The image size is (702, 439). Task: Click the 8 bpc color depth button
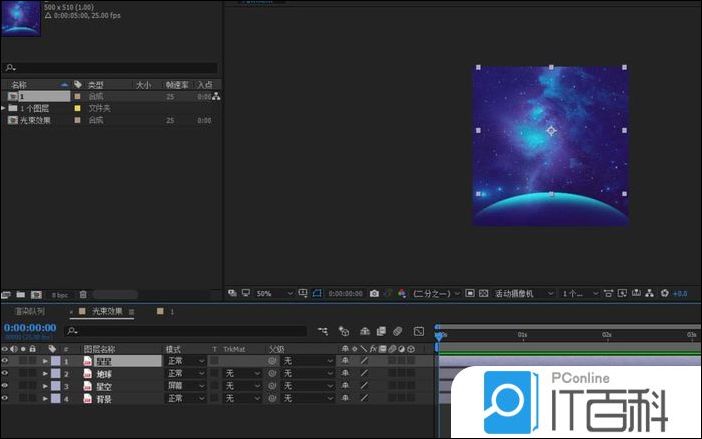coord(60,295)
